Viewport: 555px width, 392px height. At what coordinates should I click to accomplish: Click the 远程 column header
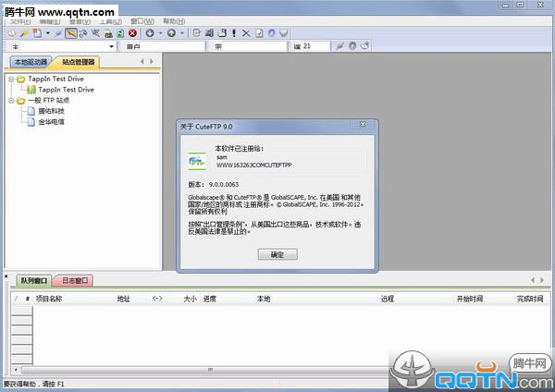[x=388, y=299]
